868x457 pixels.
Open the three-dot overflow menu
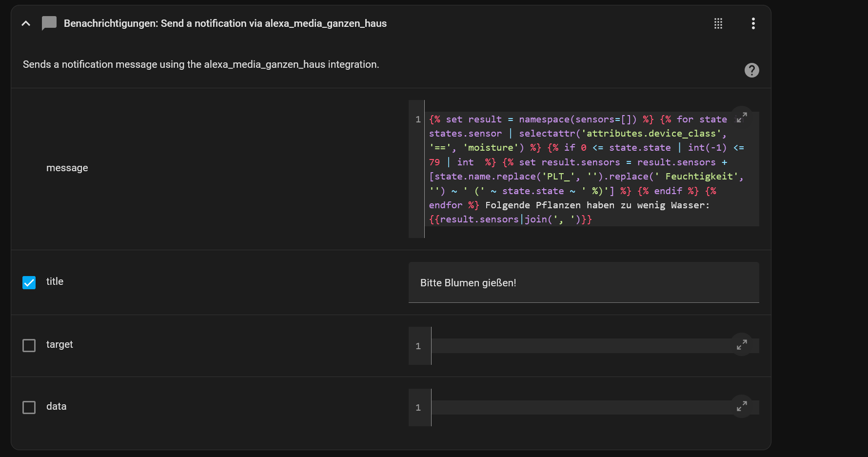753,23
